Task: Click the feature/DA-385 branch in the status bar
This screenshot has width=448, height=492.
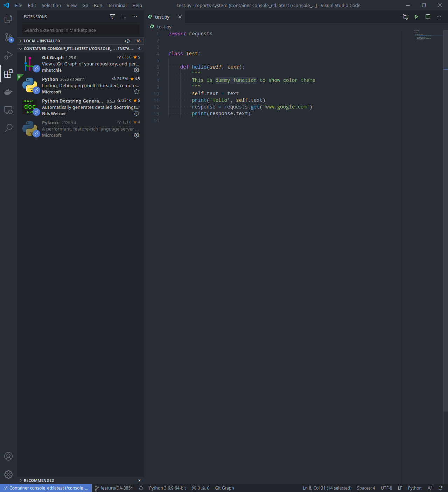Action: pos(114,488)
